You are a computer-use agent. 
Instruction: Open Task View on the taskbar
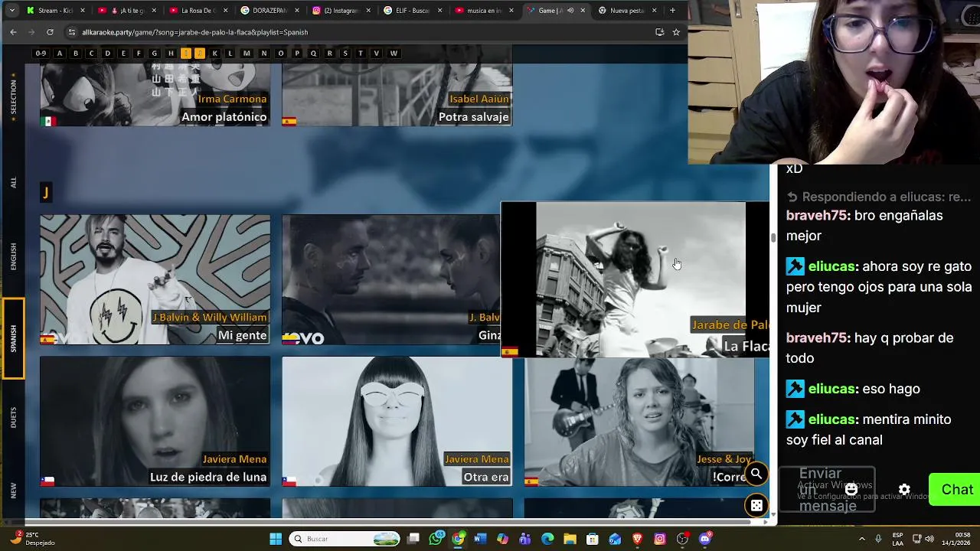tap(413, 539)
